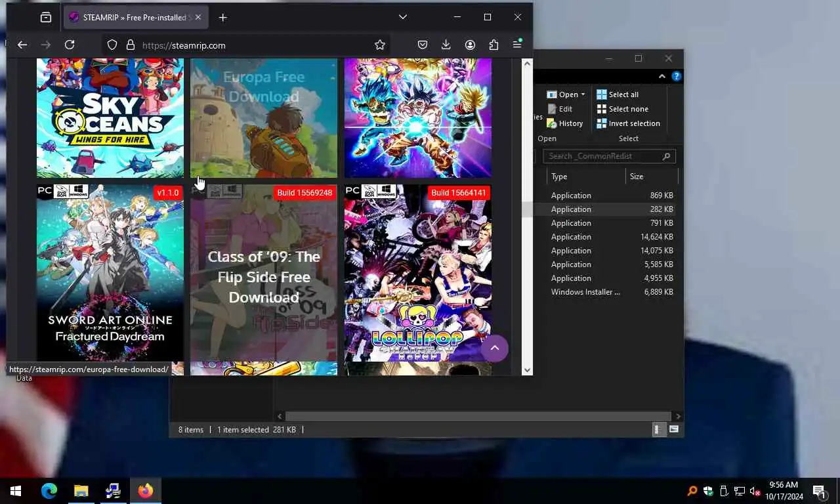Click the Safely Remove Hardware tray icon
This screenshot has width=840, height=504.
[x=724, y=491]
